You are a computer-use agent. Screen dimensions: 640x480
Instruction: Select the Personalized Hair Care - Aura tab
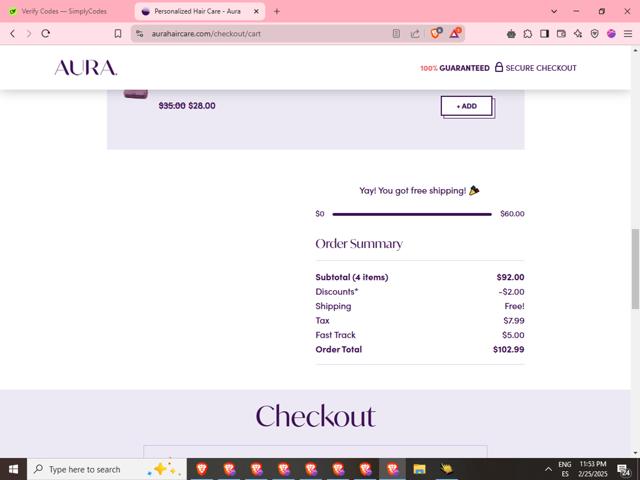pos(197,11)
